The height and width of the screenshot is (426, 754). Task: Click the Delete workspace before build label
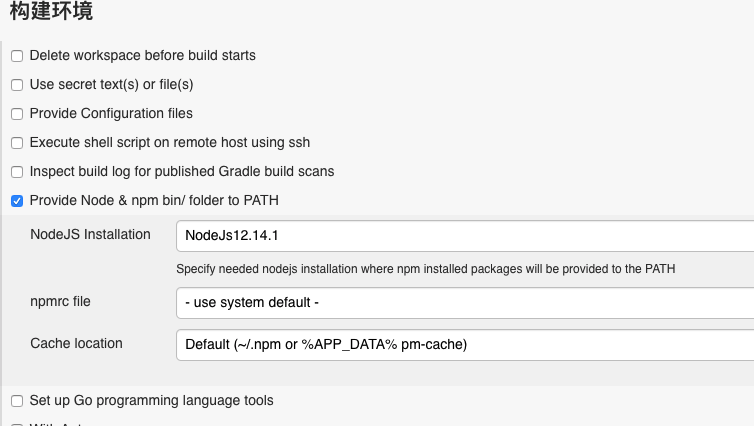[x=142, y=56]
